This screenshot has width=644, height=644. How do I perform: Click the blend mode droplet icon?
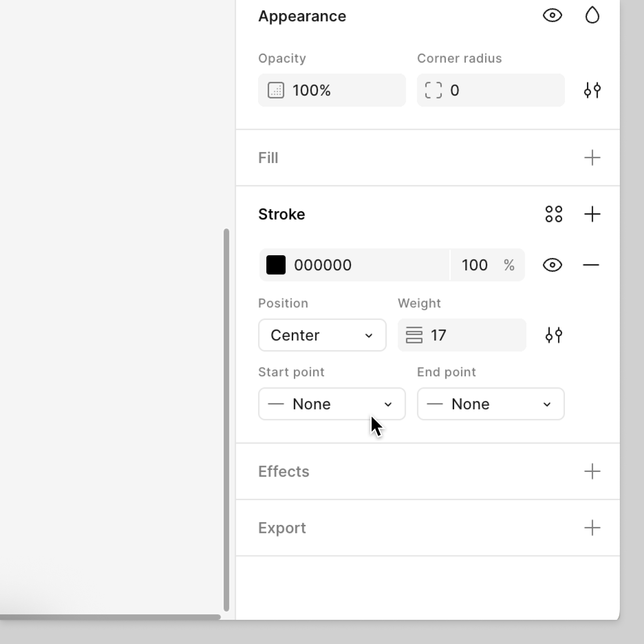[592, 15]
